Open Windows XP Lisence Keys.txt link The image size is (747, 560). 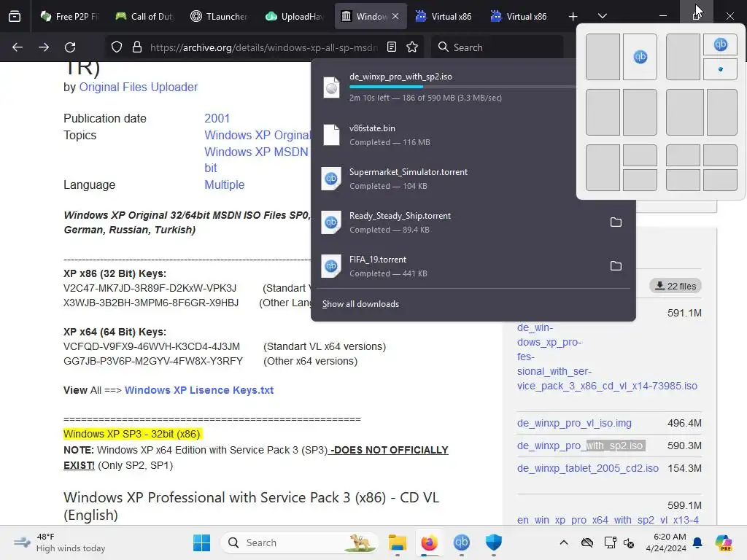point(199,390)
